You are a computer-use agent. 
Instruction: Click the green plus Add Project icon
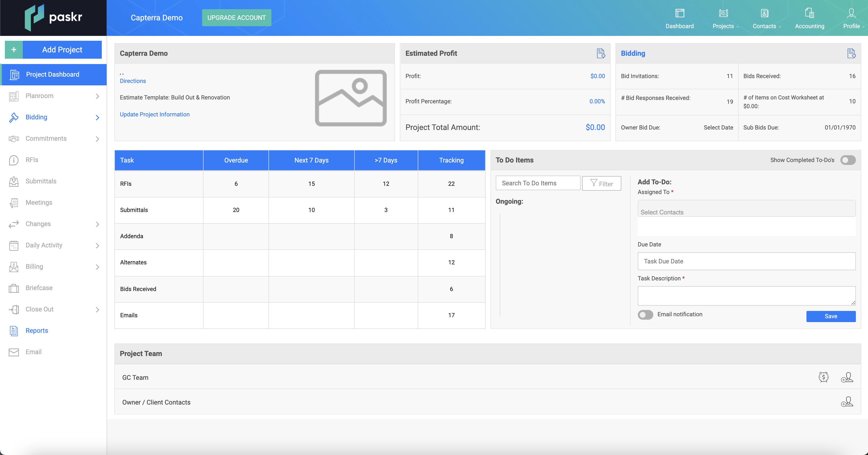14,49
